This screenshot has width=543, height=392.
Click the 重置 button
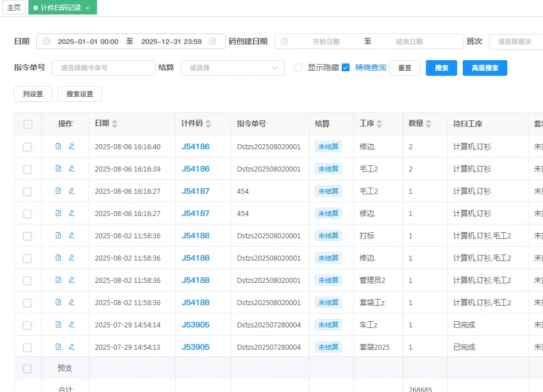[x=405, y=68]
